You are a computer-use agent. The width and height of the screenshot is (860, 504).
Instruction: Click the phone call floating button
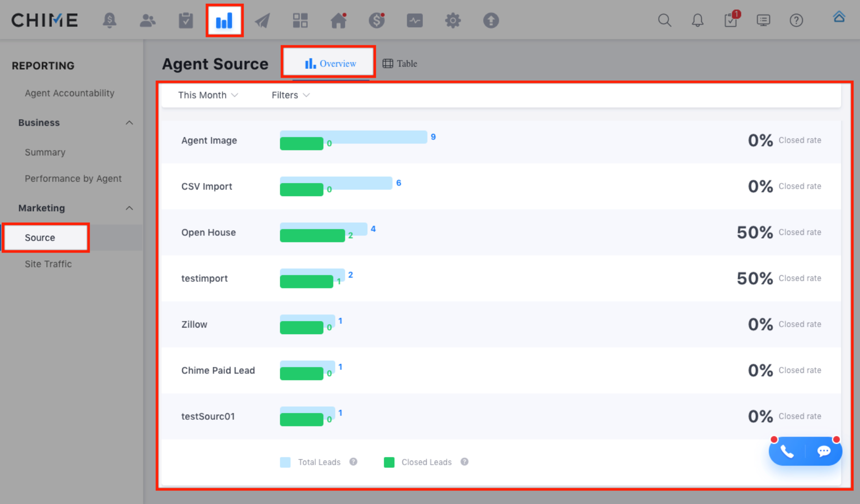(787, 451)
